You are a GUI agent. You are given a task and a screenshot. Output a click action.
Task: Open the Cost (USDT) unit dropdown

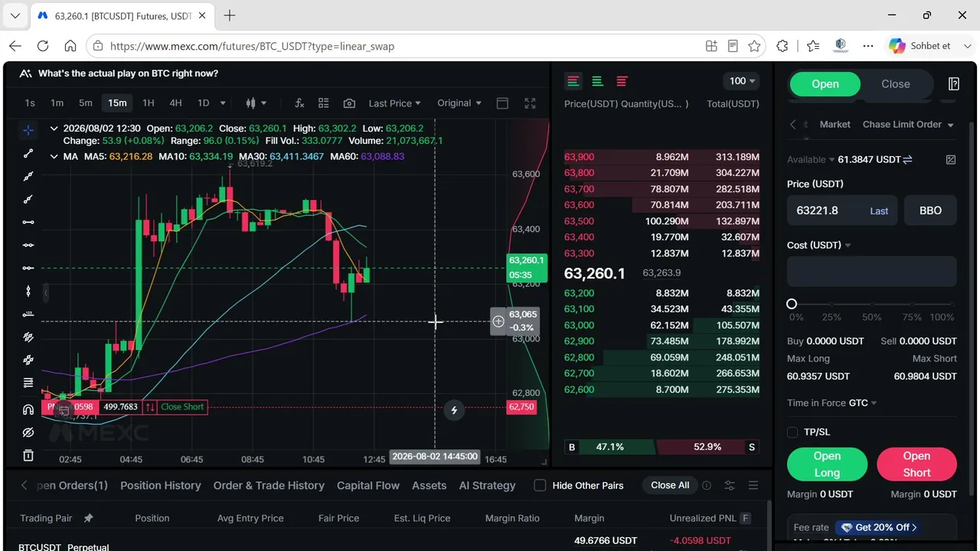[819, 245]
